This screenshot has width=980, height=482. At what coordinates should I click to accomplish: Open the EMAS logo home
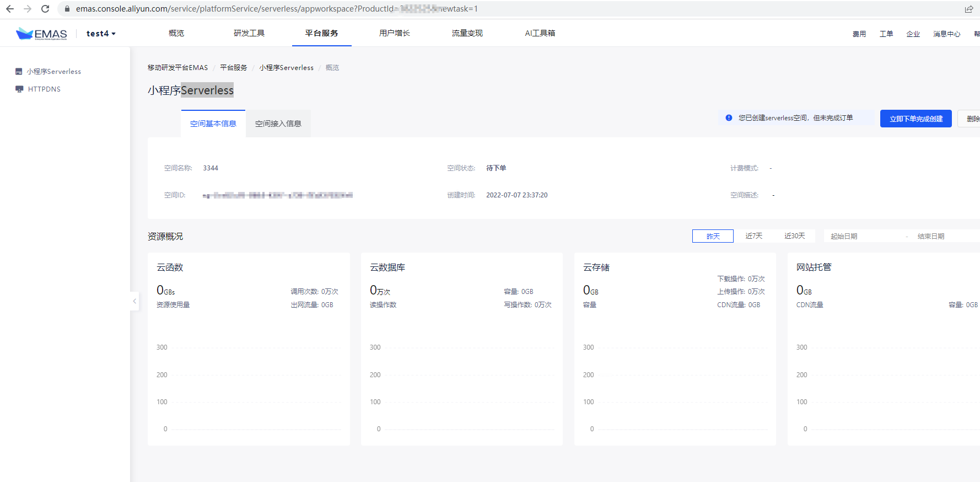click(41, 34)
